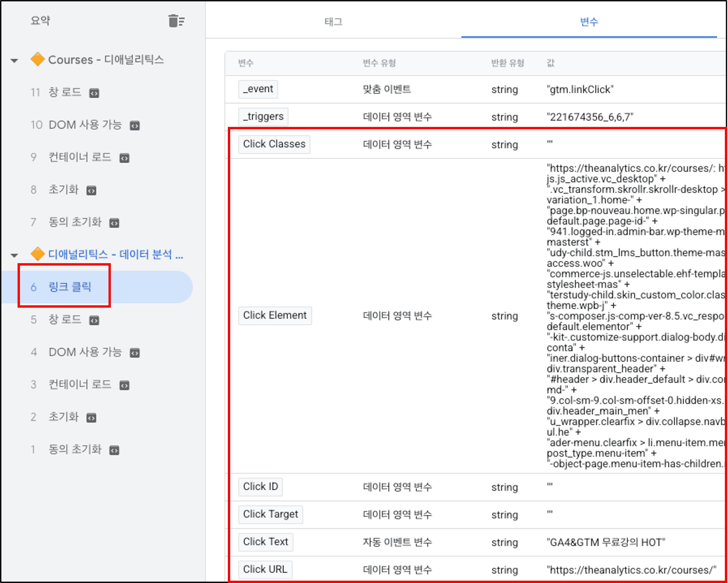
Task: Click the 변수 유형 column header
Action: [379, 63]
